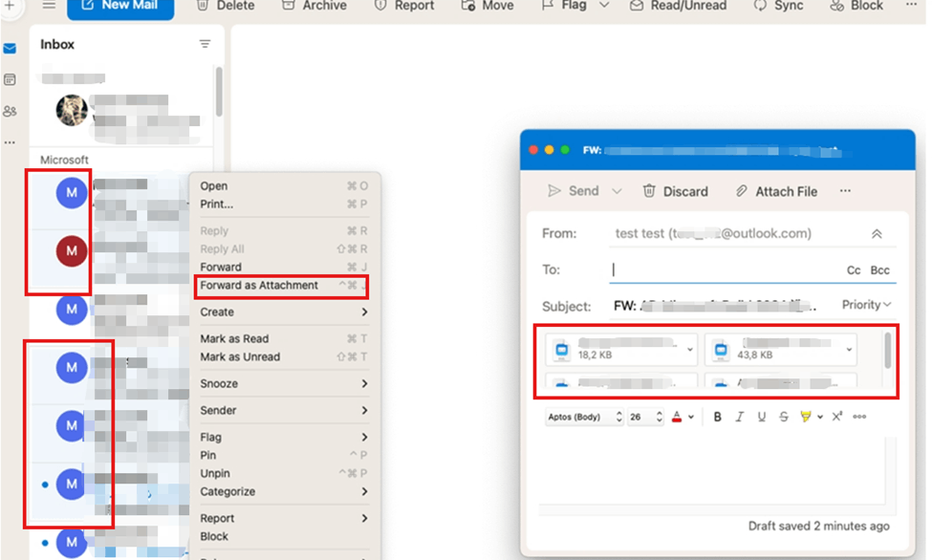Discard the draft message
The image size is (932, 560).
click(x=675, y=191)
